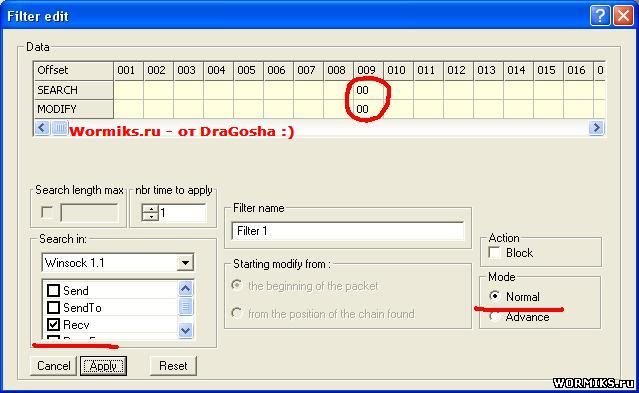The image size is (639, 393).
Task: Click SEARCH cell under offset 012
Action: (x=458, y=90)
